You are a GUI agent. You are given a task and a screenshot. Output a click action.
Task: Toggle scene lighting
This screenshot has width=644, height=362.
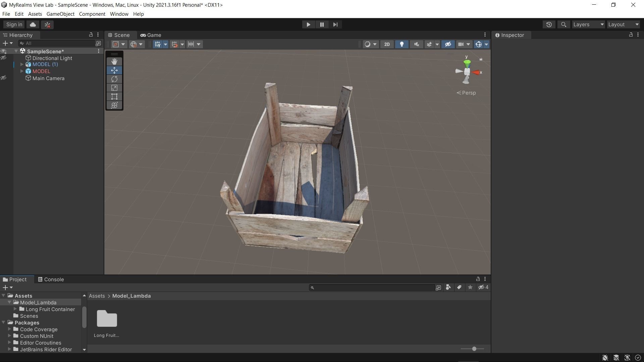click(401, 44)
